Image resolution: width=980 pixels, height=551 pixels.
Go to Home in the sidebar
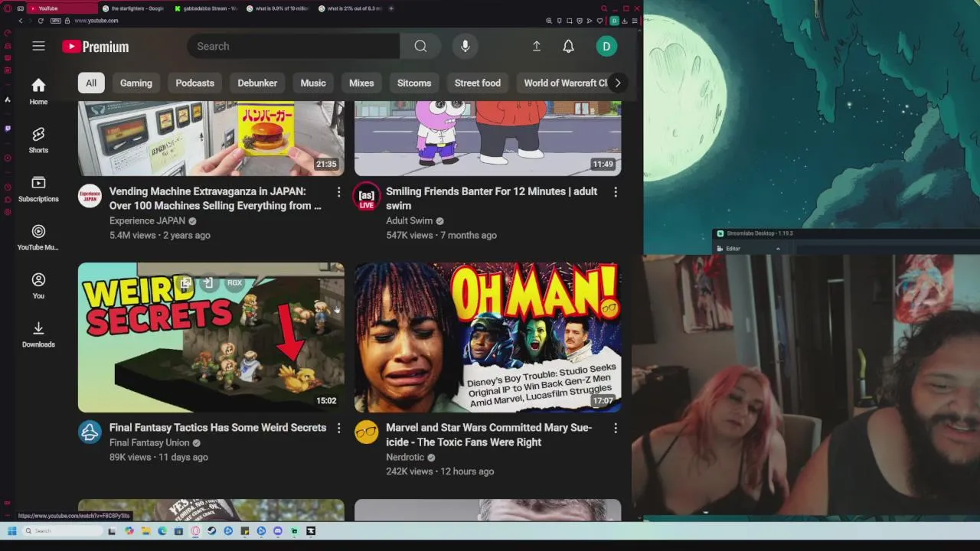tap(38, 91)
